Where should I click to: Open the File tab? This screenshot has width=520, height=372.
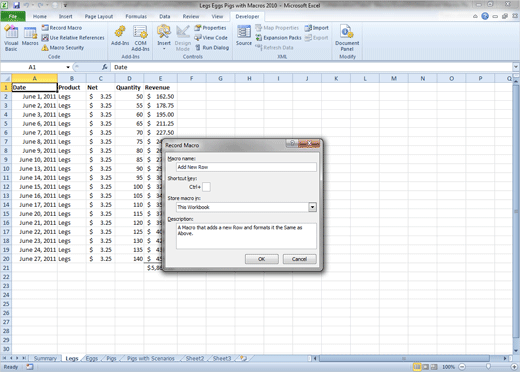pyautogui.click(x=13, y=16)
